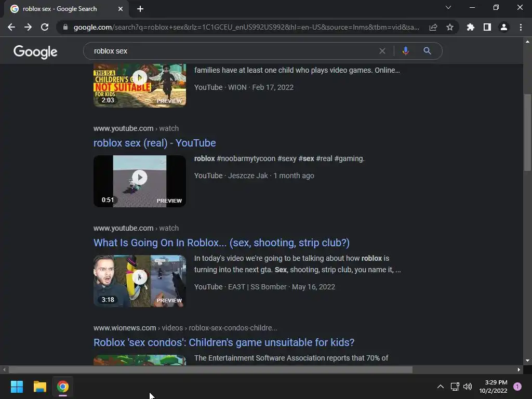The image size is (532, 399).
Task: Click the Chrome taskbar icon
Action: click(x=63, y=387)
